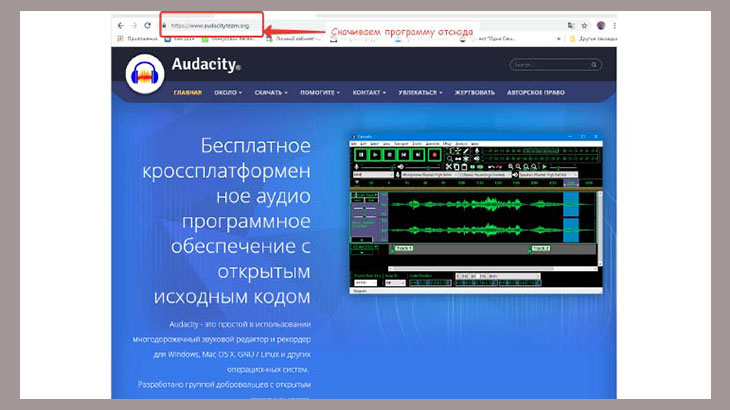Expand the КОНТАКТ dropdown menu
Image resolution: width=730 pixels, height=410 pixels.
369,93
